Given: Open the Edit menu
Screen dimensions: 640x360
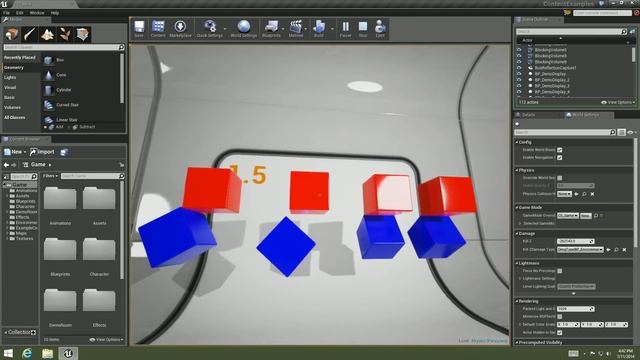Looking at the screenshot, I should 20,13.
